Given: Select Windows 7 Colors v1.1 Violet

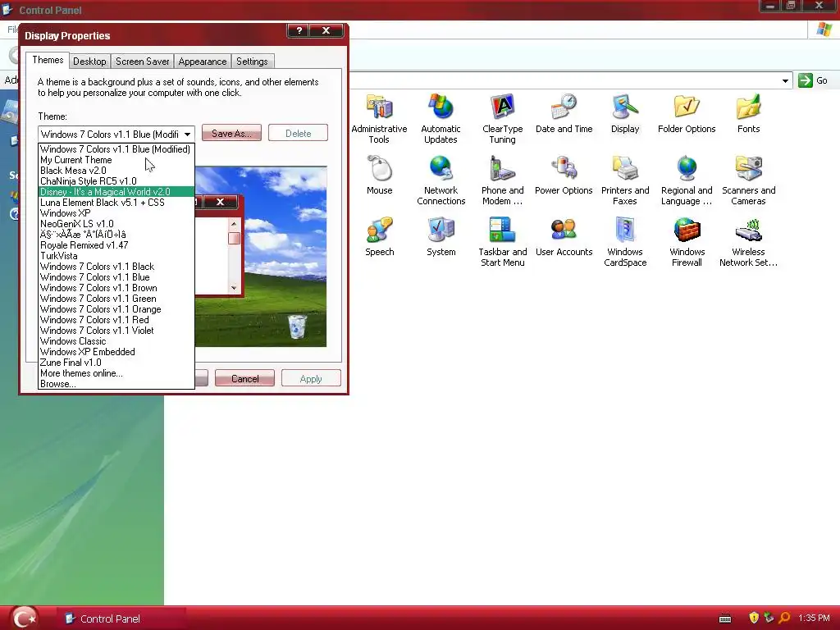Looking at the screenshot, I should (x=116, y=331).
